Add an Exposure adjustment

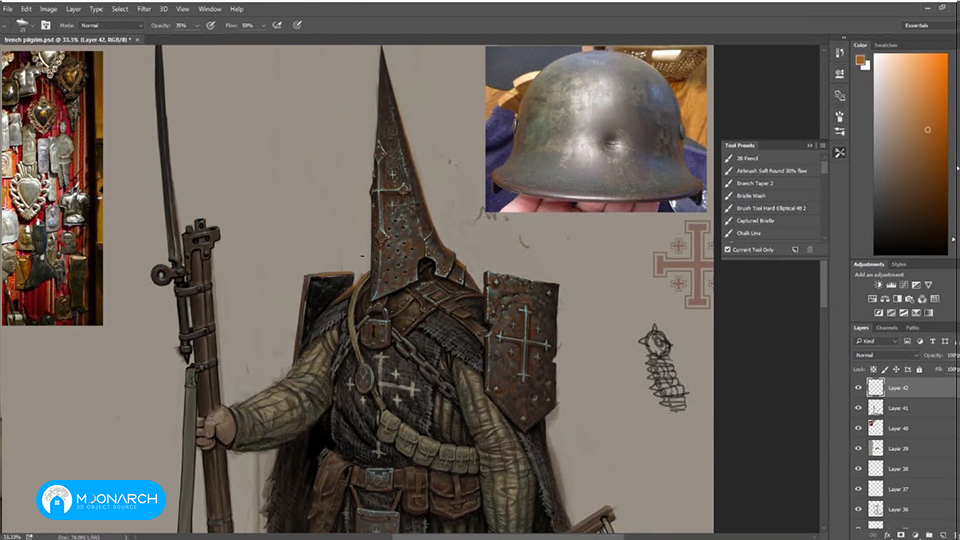click(x=916, y=285)
